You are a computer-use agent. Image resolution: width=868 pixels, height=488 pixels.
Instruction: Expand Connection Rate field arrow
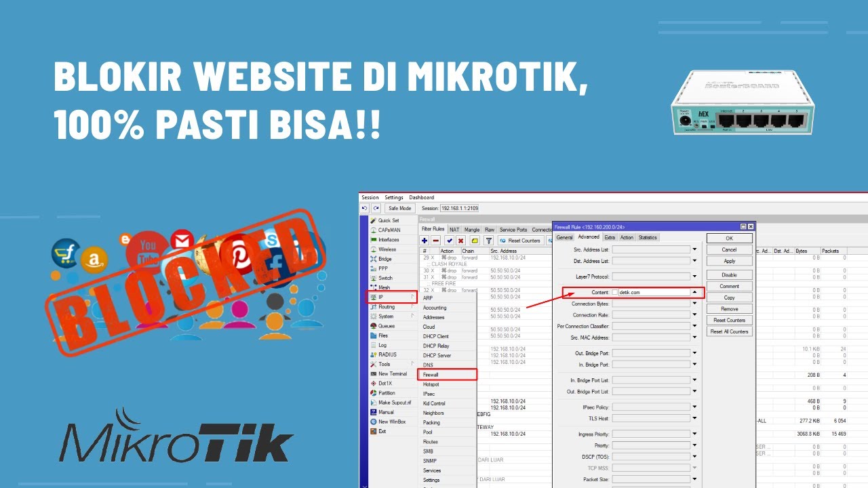click(694, 315)
